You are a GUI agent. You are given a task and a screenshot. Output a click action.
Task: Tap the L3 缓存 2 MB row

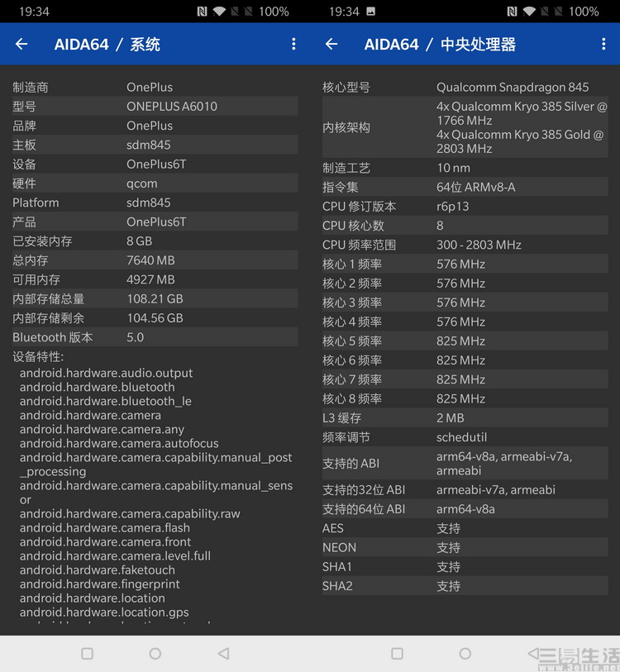click(465, 418)
